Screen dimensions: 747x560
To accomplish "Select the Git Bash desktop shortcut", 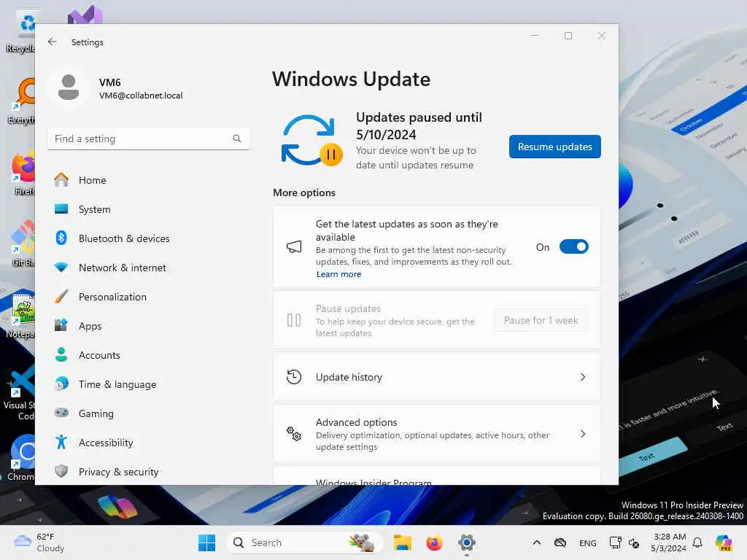I will pos(23,244).
